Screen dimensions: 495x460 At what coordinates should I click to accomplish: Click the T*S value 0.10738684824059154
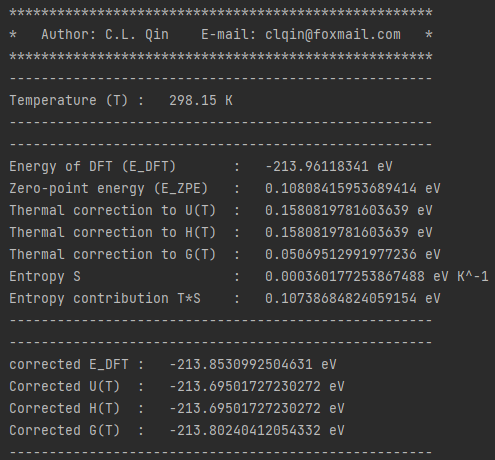tap(341, 299)
